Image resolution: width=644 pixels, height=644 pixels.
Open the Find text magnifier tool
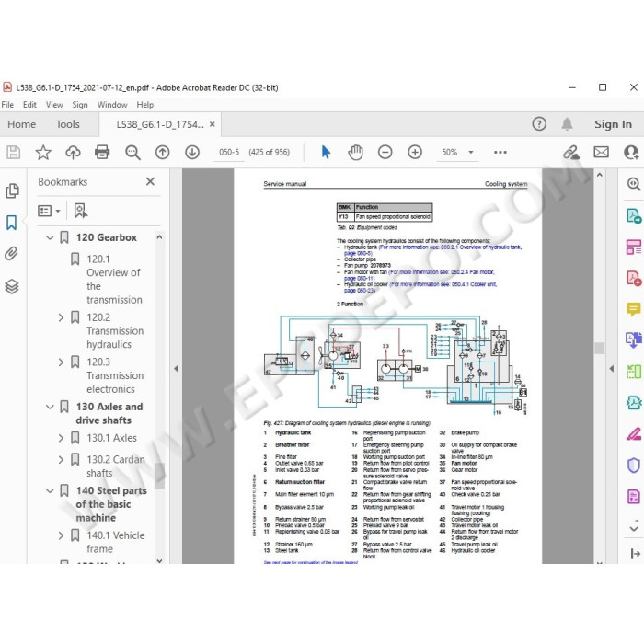click(132, 153)
